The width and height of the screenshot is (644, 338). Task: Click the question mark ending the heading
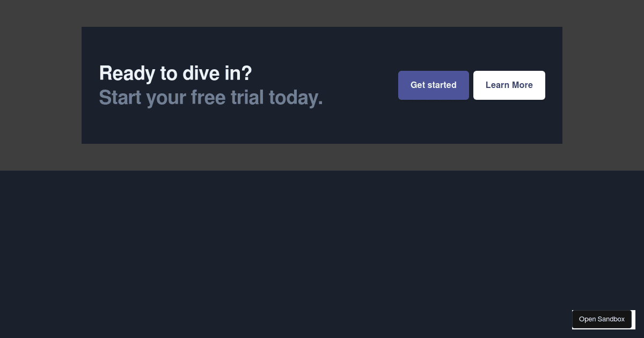tap(246, 74)
